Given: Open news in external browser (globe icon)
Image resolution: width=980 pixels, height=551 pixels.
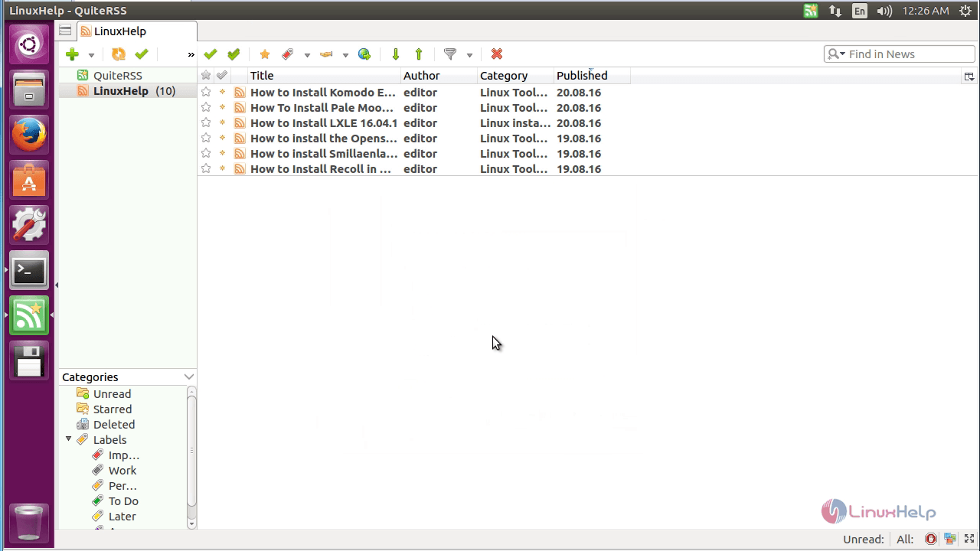Looking at the screenshot, I should pos(364,54).
